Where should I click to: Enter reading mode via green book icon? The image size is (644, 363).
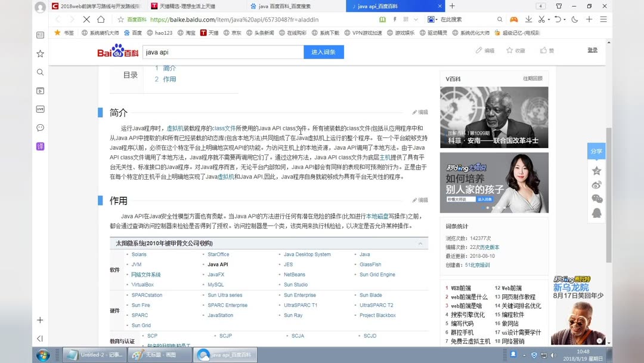[x=383, y=19]
